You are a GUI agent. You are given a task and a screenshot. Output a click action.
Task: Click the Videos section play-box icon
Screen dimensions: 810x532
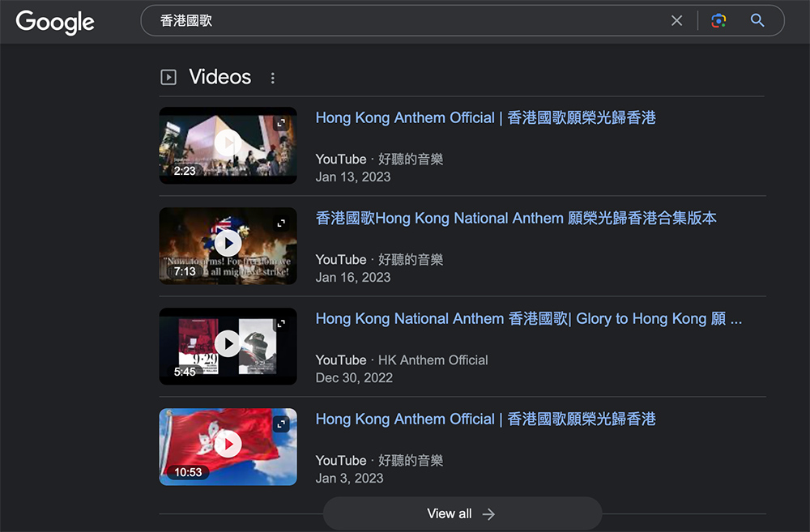(168, 78)
